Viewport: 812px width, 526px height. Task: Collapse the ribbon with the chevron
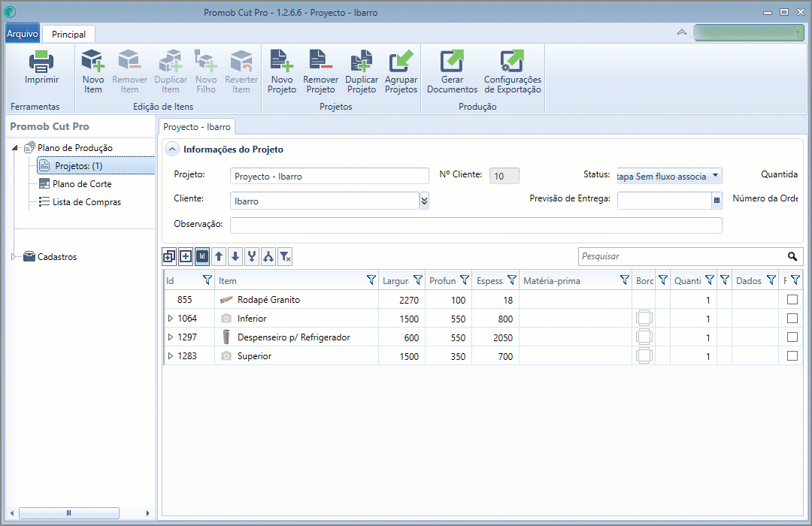(x=681, y=32)
